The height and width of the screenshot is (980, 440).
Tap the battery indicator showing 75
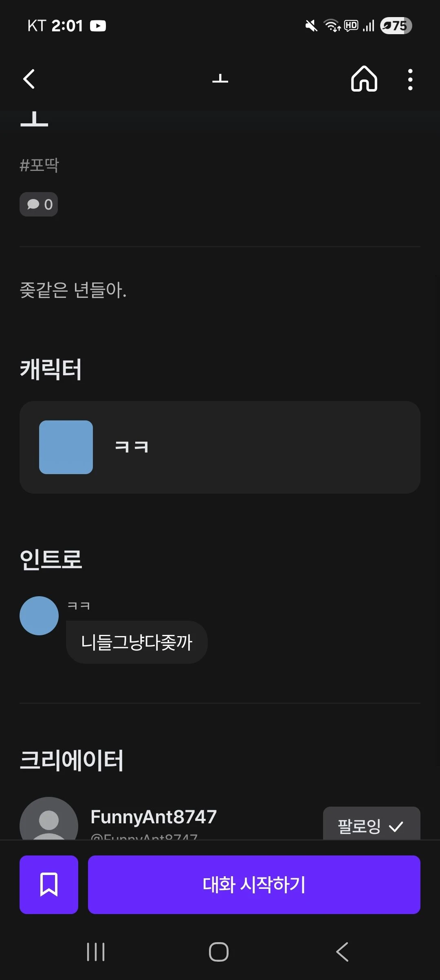[x=396, y=26]
